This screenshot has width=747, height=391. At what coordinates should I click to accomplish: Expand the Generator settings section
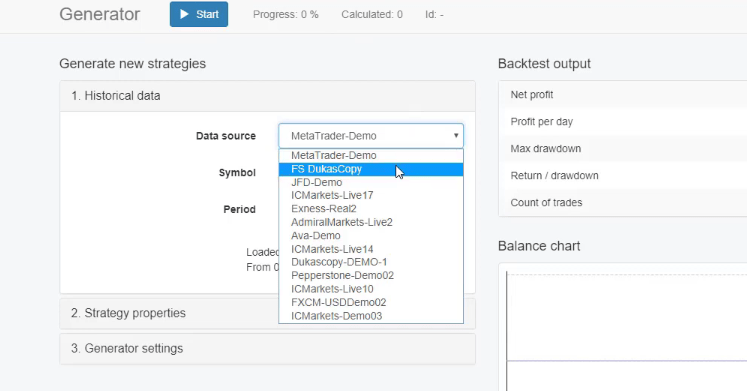point(267,349)
